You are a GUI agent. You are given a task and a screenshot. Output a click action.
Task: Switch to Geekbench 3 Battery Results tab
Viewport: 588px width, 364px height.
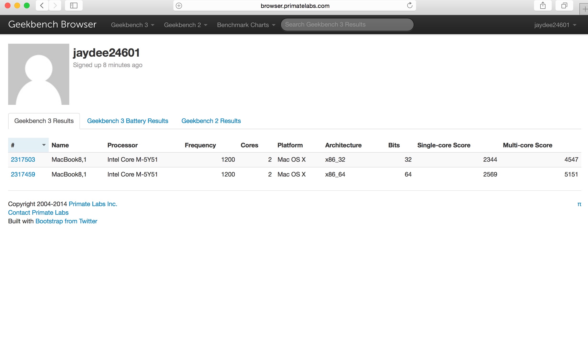(x=128, y=121)
